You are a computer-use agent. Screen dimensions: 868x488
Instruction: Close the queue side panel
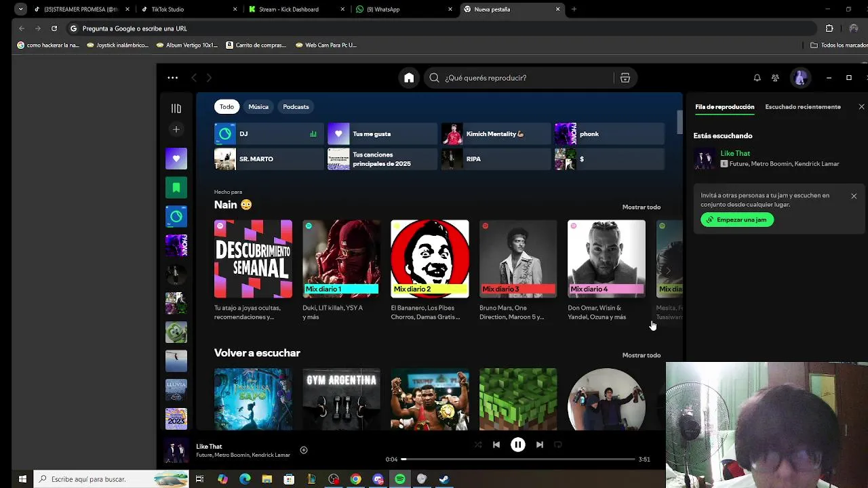point(861,107)
